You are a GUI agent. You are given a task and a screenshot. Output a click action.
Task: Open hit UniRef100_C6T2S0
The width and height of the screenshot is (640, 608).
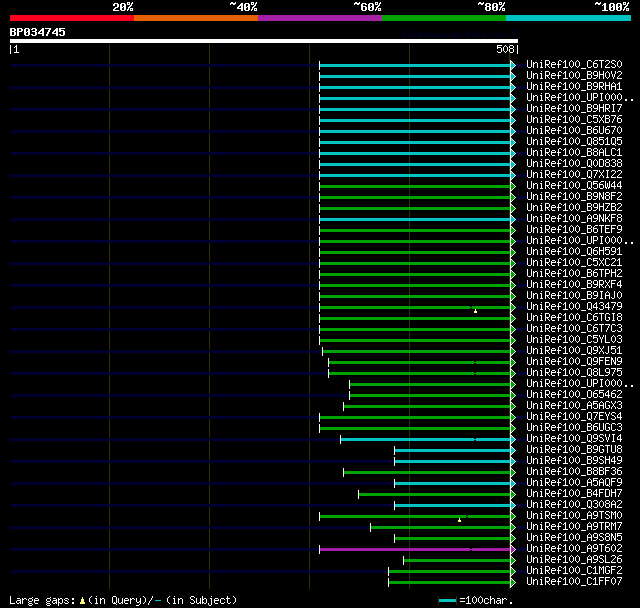[574, 64]
